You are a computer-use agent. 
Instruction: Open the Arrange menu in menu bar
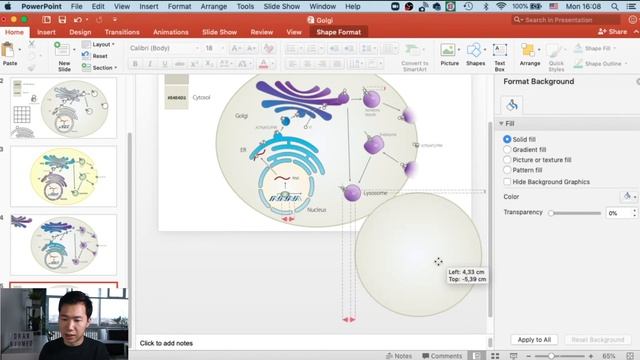213,7
